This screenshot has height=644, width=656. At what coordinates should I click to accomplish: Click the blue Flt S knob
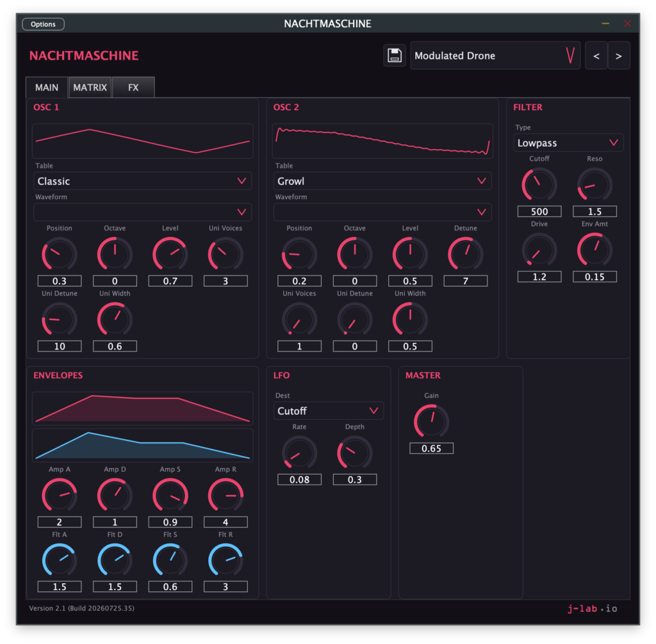click(x=170, y=560)
